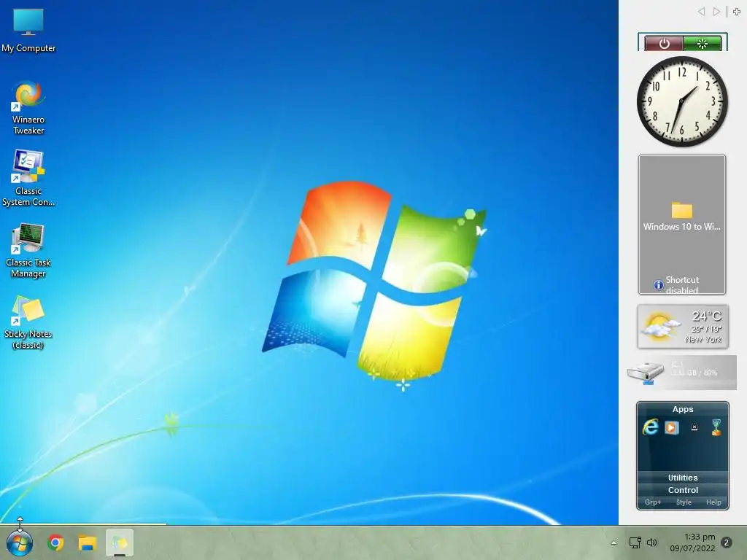Click the weather sun-and-cloud icon
Image resolution: width=747 pixels, height=560 pixels.
click(x=660, y=327)
